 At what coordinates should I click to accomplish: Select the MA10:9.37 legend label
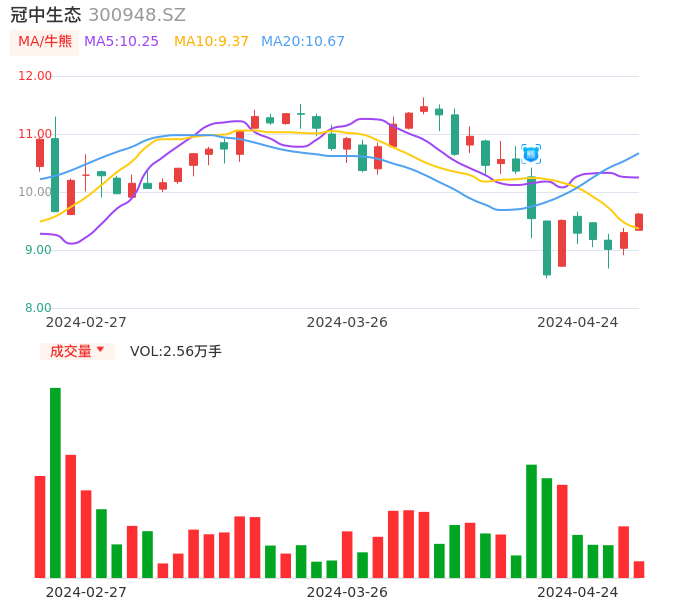pyautogui.click(x=211, y=42)
